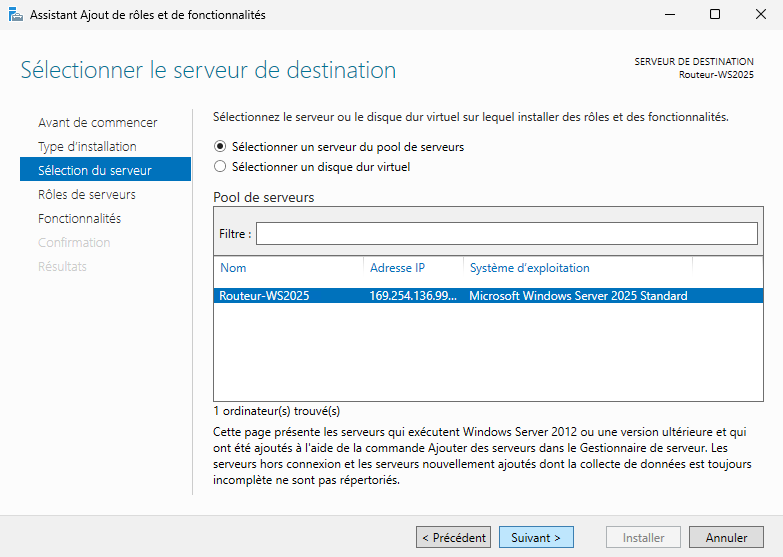The height and width of the screenshot is (557, 783).
Task: Click the Filtre text field
Action: [506, 233]
